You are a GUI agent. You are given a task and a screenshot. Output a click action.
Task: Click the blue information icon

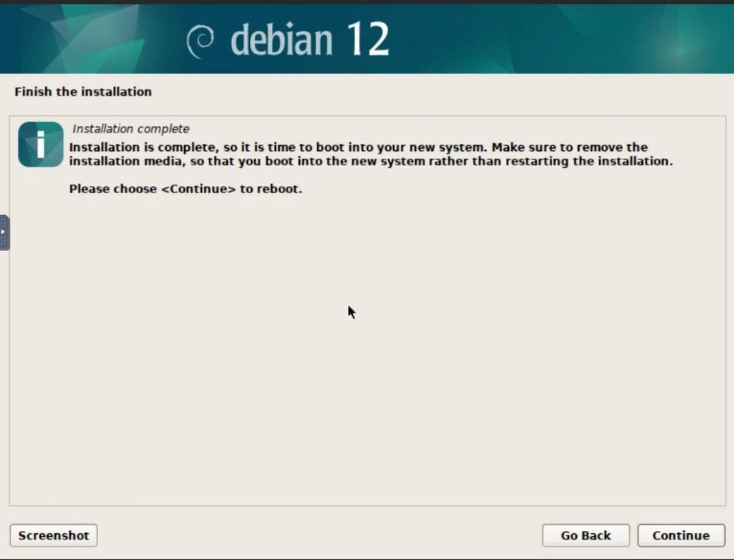[x=41, y=144]
